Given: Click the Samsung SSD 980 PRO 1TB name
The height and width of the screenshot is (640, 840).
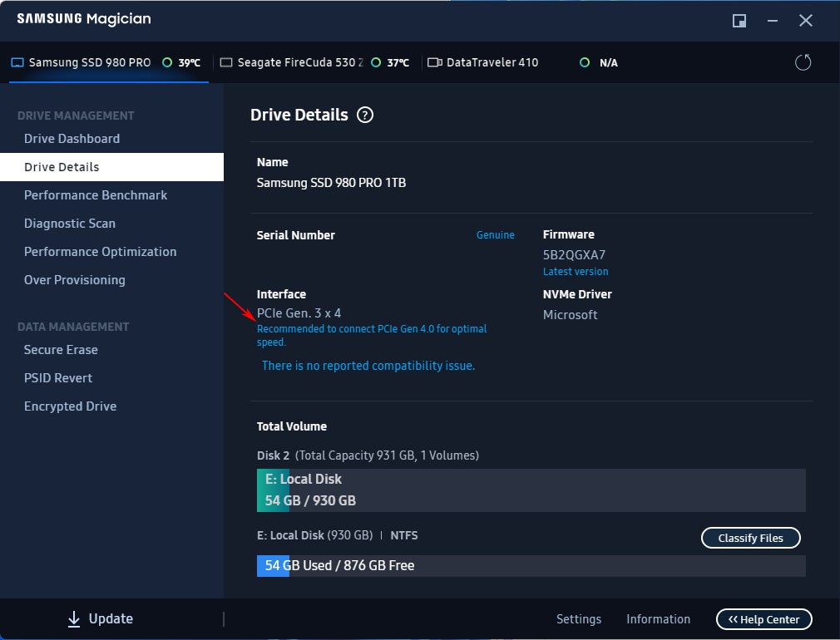Looking at the screenshot, I should point(331,183).
